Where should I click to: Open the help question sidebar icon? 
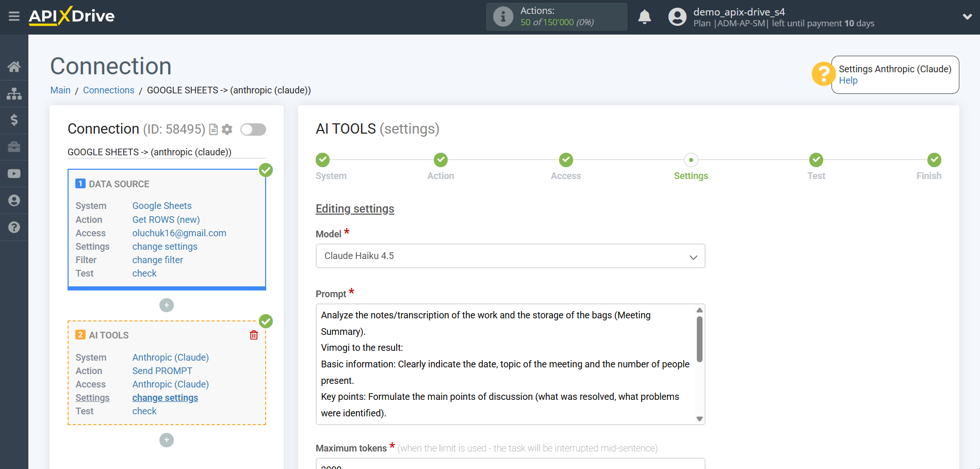pos(14,228)
